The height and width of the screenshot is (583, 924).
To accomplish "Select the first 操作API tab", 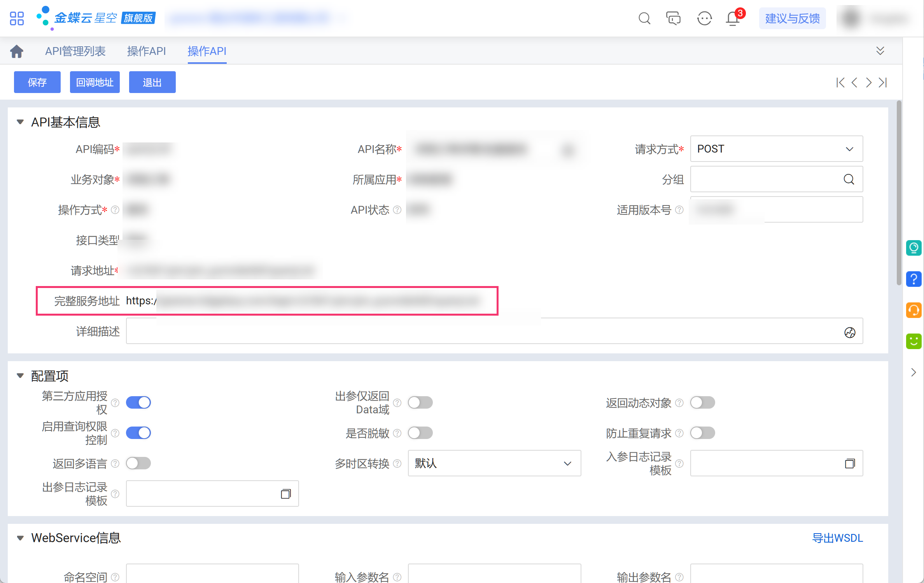I will [x=146, y=51].
